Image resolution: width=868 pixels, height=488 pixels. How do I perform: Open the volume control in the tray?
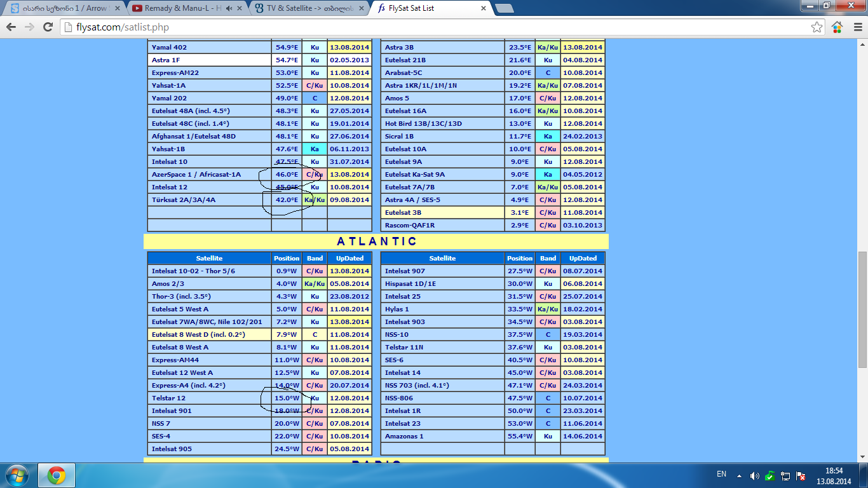pyautogui.click(x=754, y=475)
